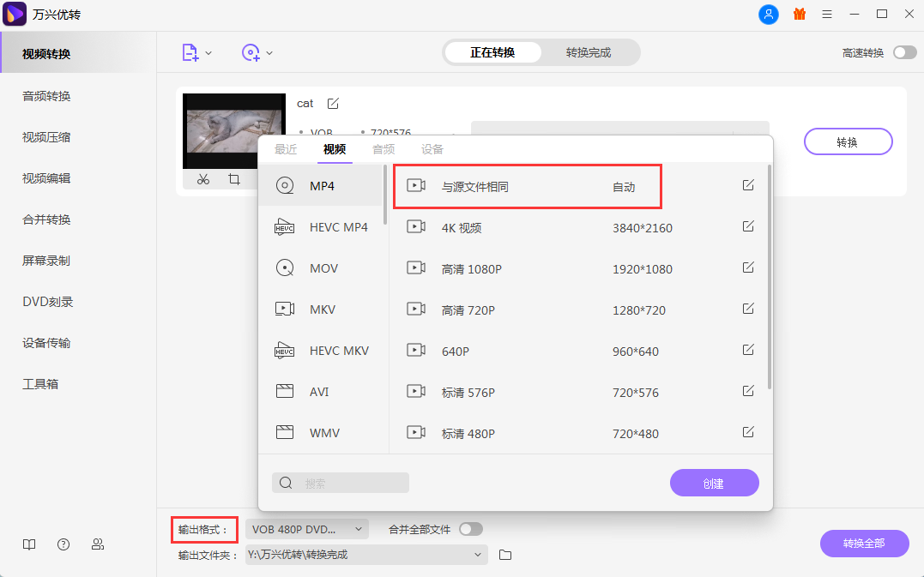
Task: Enable the 高速转换 toggle switch
Action: click(904, 53)
